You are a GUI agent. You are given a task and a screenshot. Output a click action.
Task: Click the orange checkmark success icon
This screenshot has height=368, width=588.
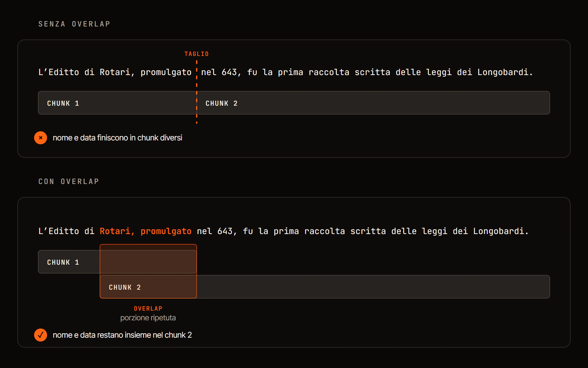click(41, 335)
